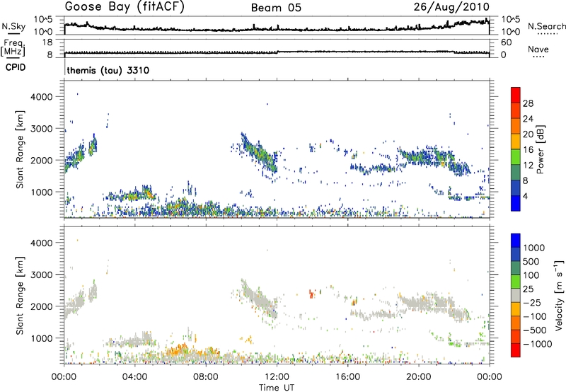Click the '28' label on power colorbar
Image resolution: width=566 pixels, height=392 pixels.
528,103
